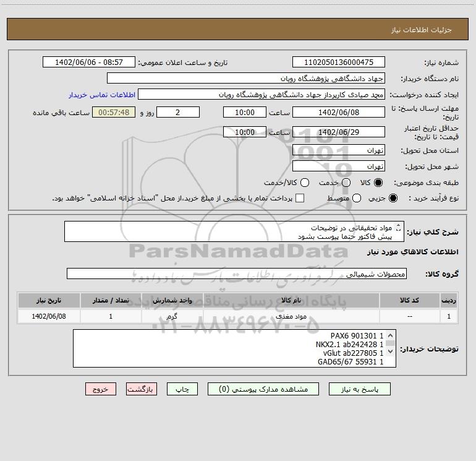Screen dimensions: 476x461
Task: Click the شهر محل تحویل field
Action: click(339, 166)
